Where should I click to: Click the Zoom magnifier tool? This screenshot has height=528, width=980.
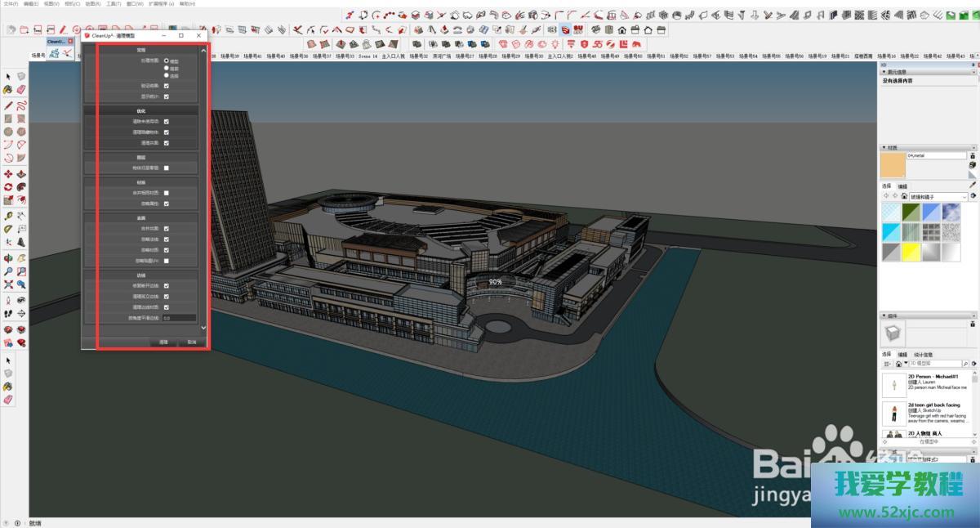[x=8, y=271]
